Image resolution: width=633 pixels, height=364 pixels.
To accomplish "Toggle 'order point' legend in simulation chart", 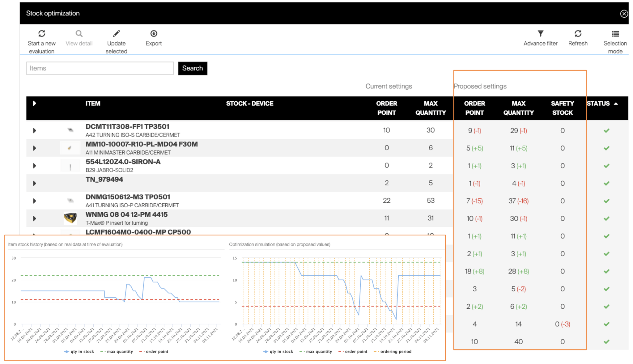I will point(355,352).
